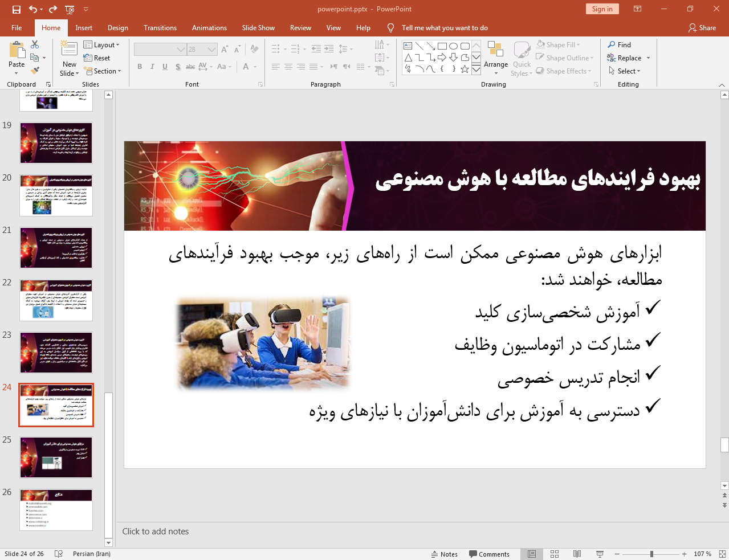Select the Format Painter brush
The width and height of the screenshot is (729, 560).
[x=35, y=71]
